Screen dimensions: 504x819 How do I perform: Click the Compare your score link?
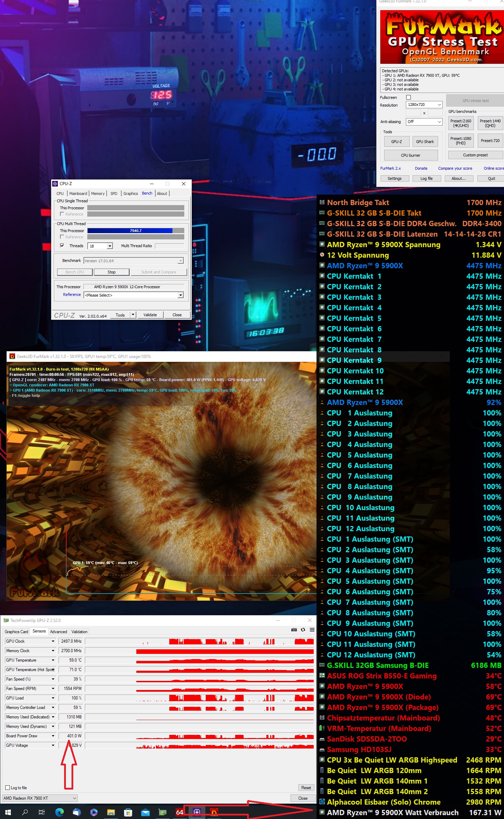coord(455,168)
